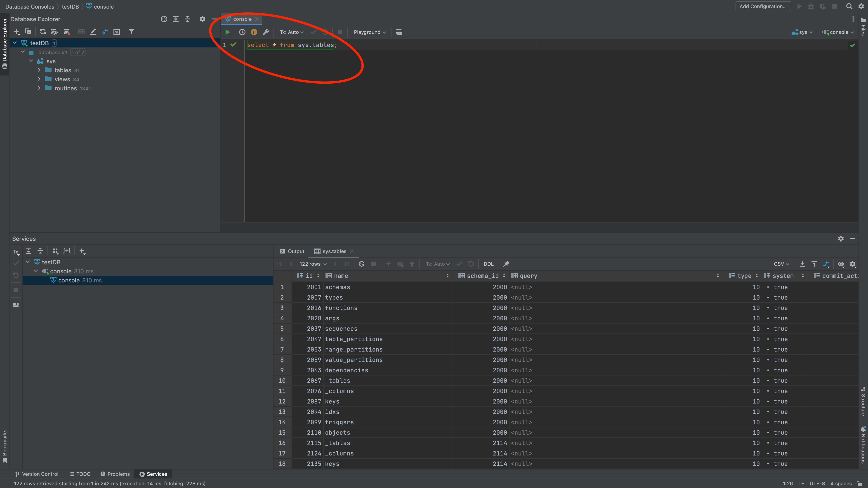Toggle the eye view-mode icon in results
868x488 pixels.
(x=841, y=264)
